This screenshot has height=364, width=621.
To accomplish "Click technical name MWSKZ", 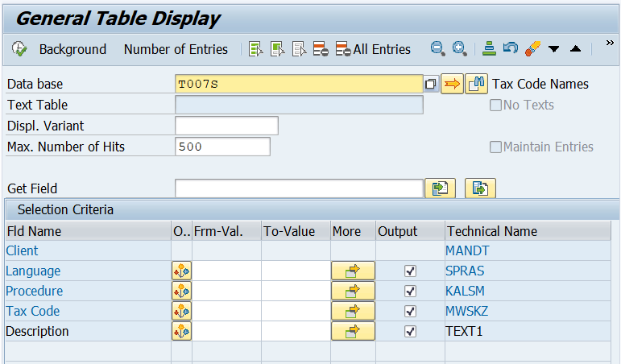I will 467,312.
